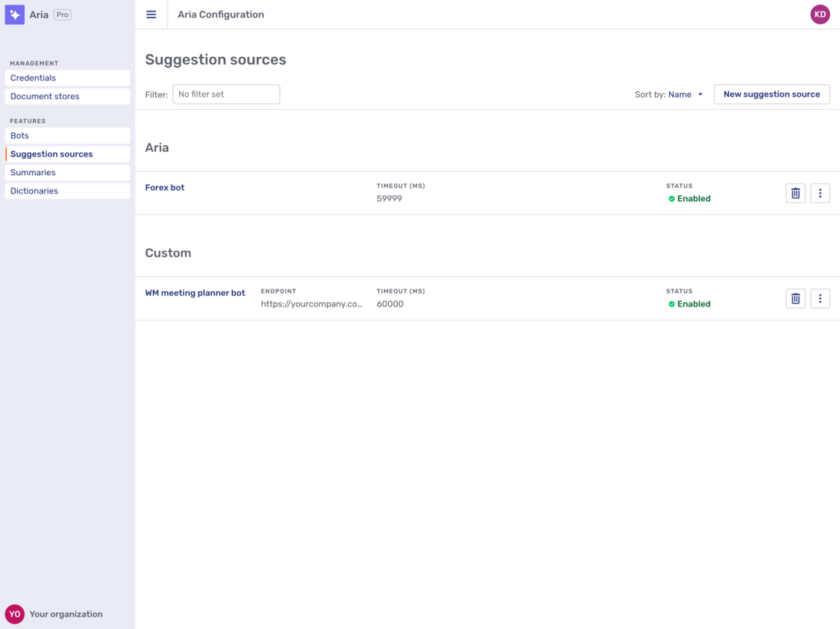840x629 pixels.
Task: Open the three-dot menu for Forex bot
Action: point(820,193)
